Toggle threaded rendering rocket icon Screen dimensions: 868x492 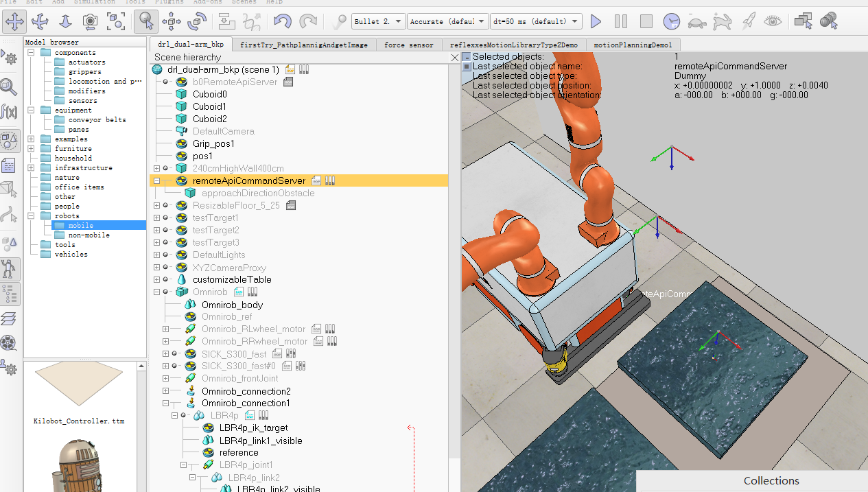point(748,21)
